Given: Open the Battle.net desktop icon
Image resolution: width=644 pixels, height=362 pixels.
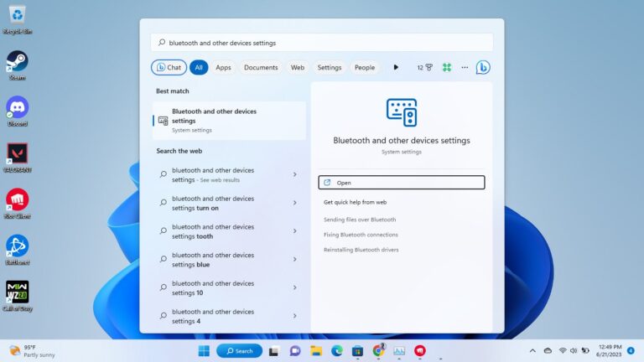Looking at the screenshot, I should (x=17, y=246).
